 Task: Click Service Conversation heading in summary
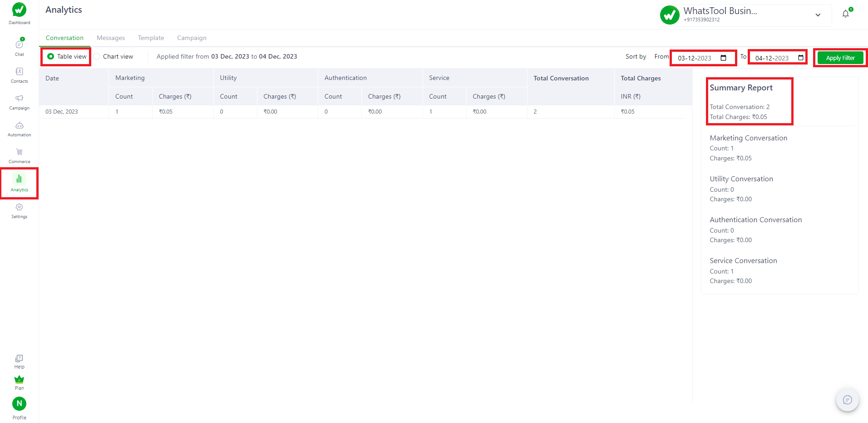click(x=743, y=260)
